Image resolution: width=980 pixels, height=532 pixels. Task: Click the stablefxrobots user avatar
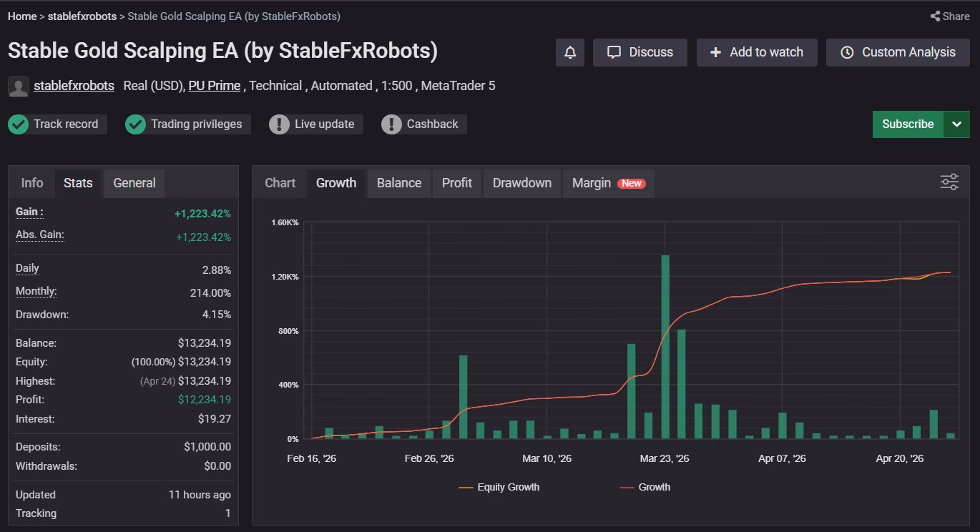point(19,87)
